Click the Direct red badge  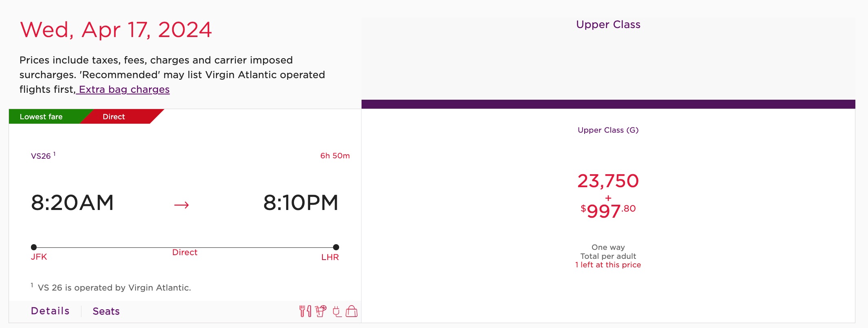click(114, 116)
